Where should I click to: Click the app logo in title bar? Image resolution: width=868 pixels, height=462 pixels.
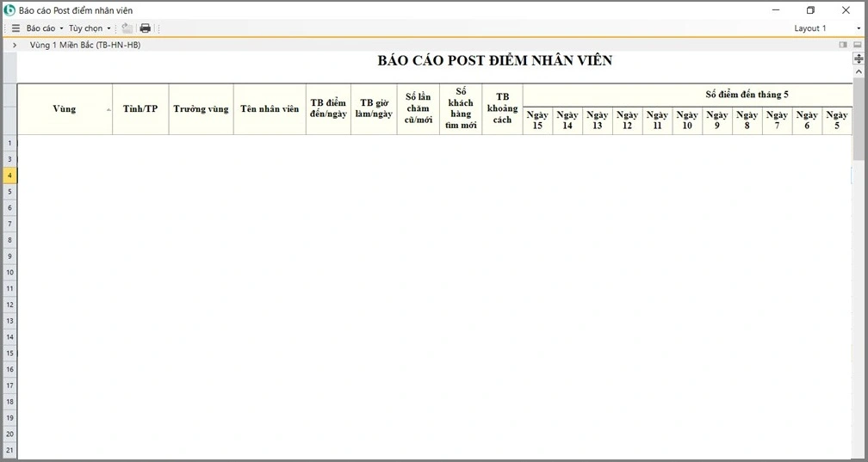[9, 10]
